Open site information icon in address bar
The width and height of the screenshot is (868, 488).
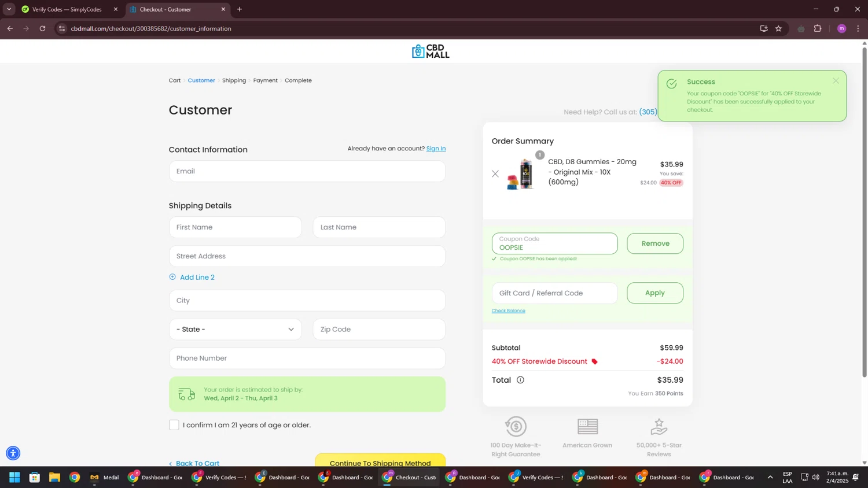point(62,28)
